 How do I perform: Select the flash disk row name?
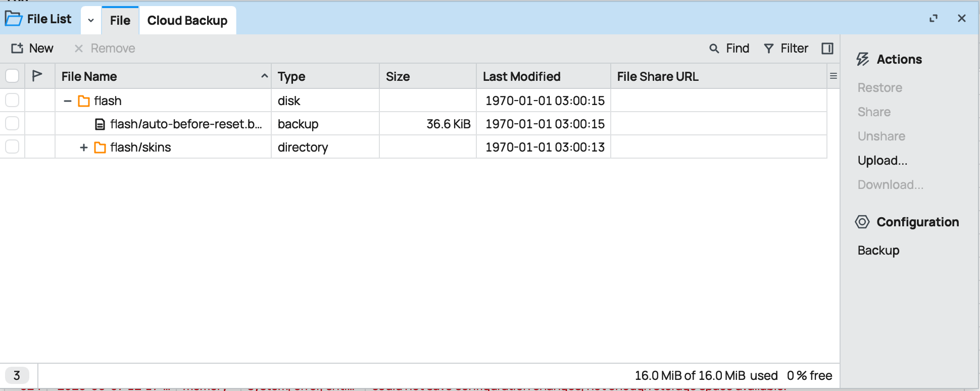click(108, 101)
